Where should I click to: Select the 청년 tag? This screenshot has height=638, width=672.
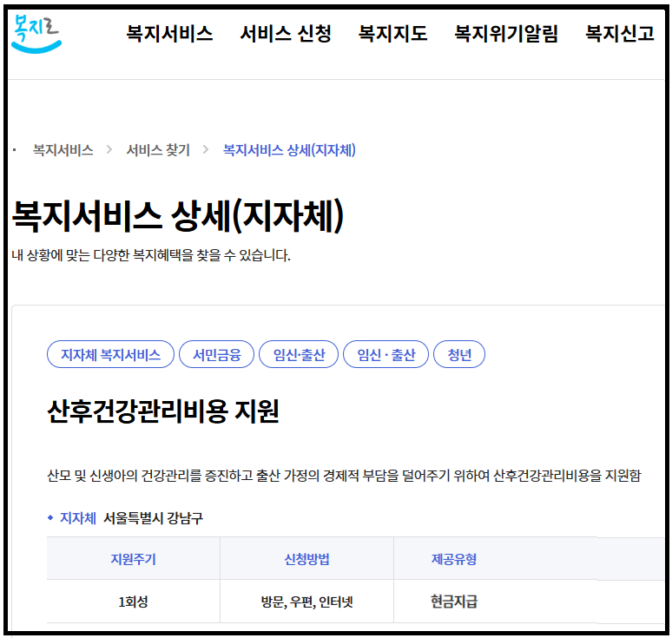pos(459,354)
